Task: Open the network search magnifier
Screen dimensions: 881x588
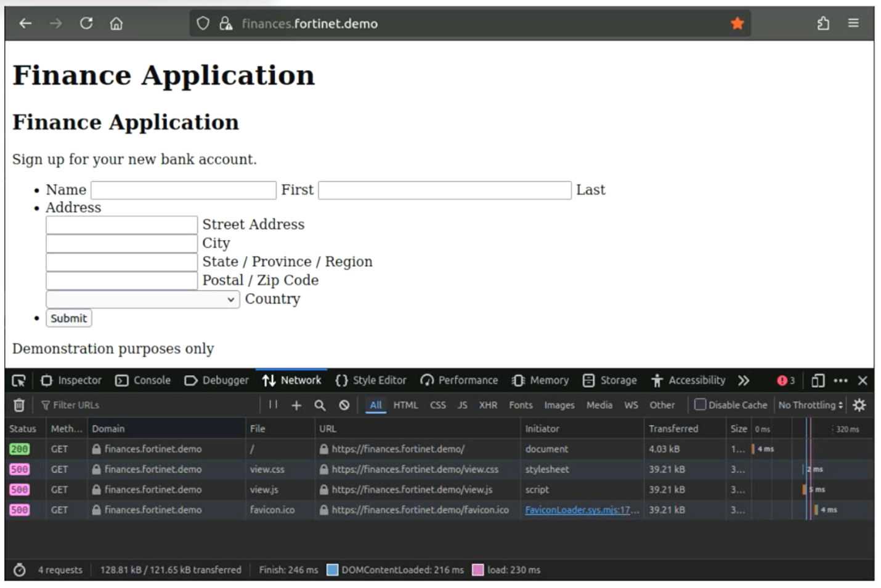Action: 320,405
